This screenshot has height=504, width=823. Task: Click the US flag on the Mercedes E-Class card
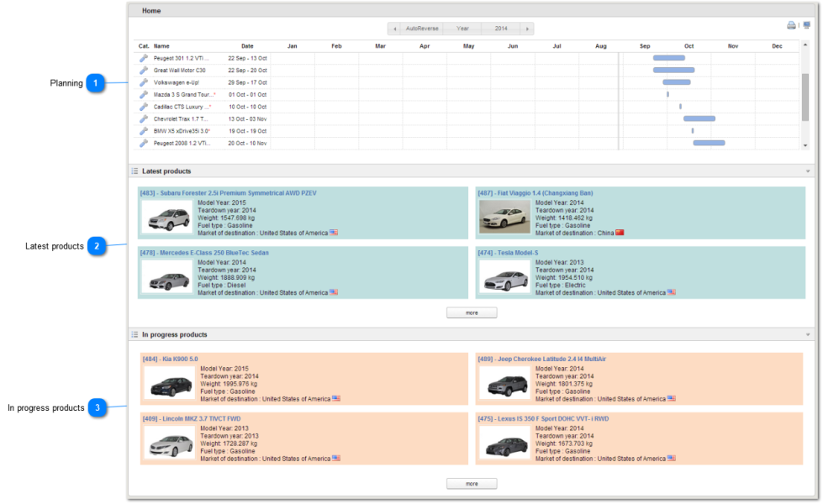(x=334, y=292)
